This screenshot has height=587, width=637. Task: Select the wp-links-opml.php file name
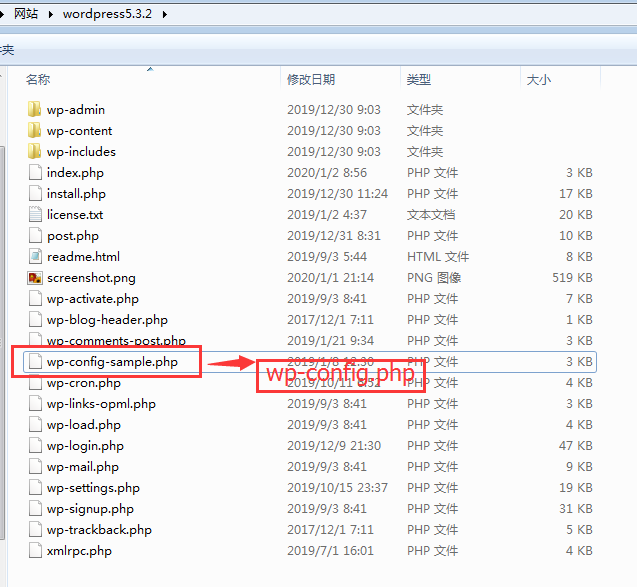click(x=101, y=404)
